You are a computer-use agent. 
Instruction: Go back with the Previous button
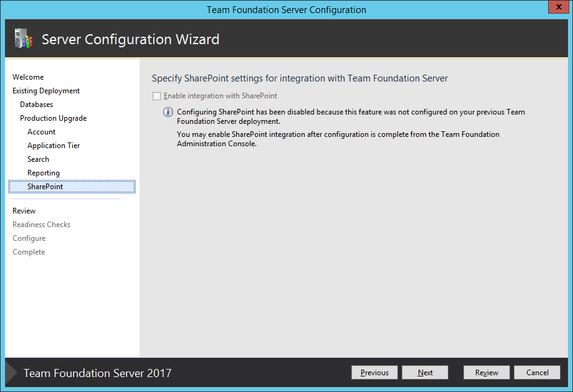pos(374,372)
